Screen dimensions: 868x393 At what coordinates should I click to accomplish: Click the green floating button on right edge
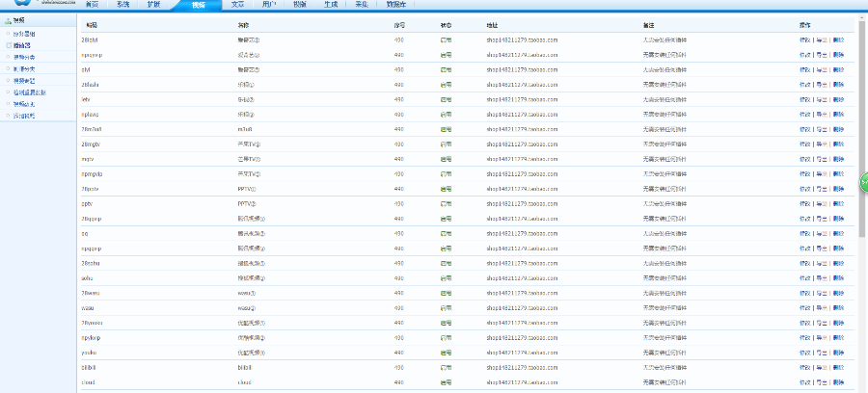863,183
